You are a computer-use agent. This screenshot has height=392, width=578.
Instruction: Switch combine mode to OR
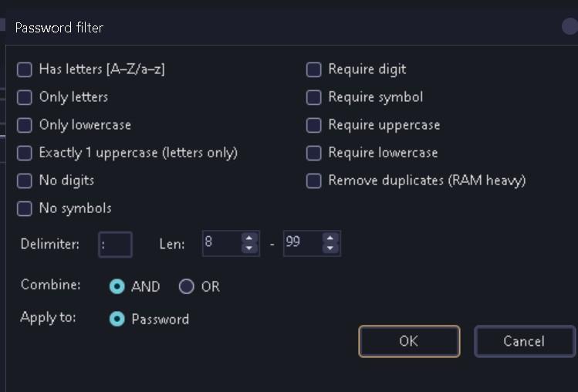(x=186, y=286)
